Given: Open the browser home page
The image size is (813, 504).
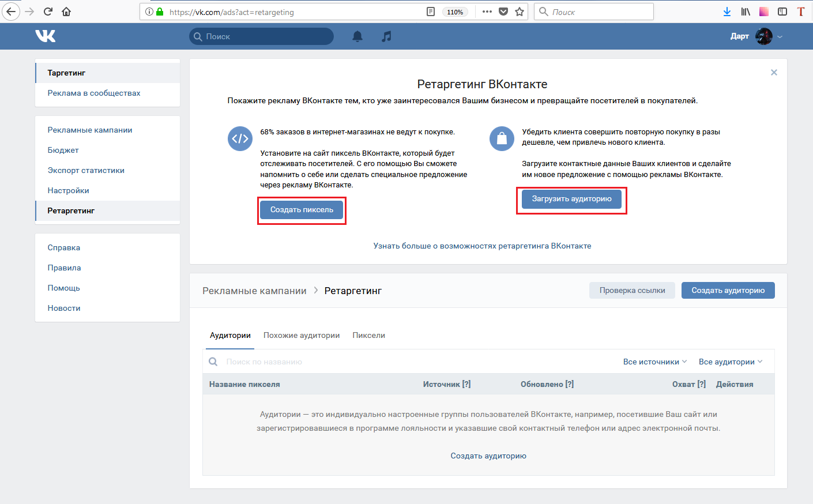Looking at the screenshot, I should [66, 12].
